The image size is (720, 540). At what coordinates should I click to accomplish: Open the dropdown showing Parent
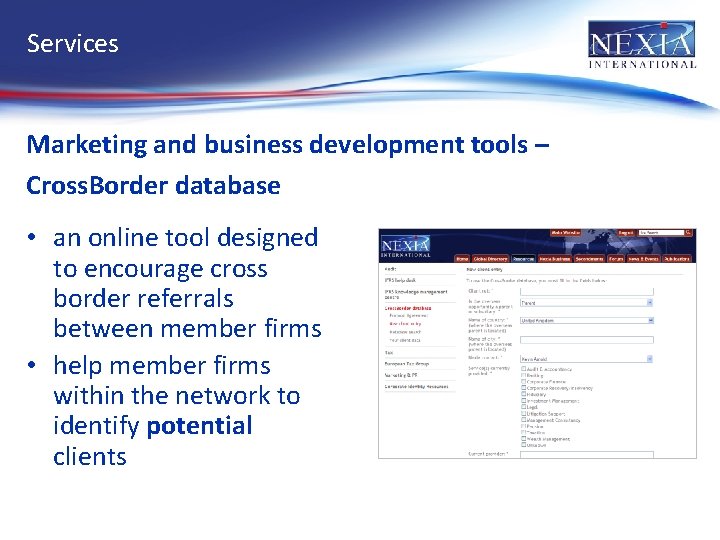(587, 303)
